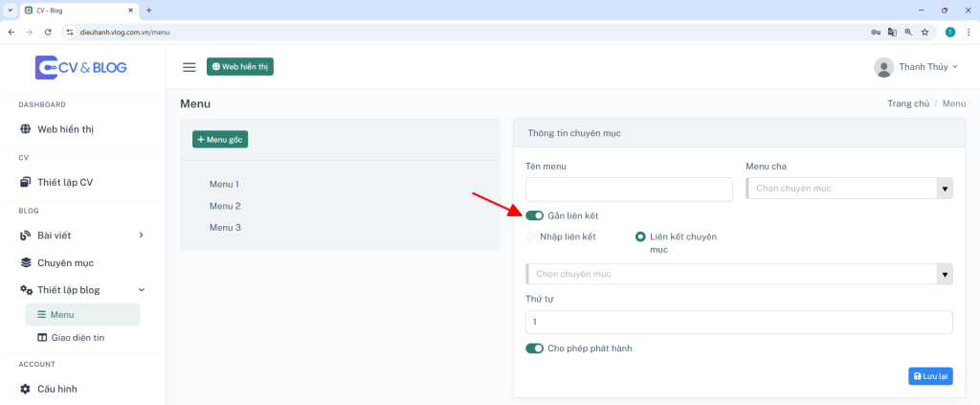Open Chrome three-dot menu
Screen dimensions: 980x405
(969, 32)
